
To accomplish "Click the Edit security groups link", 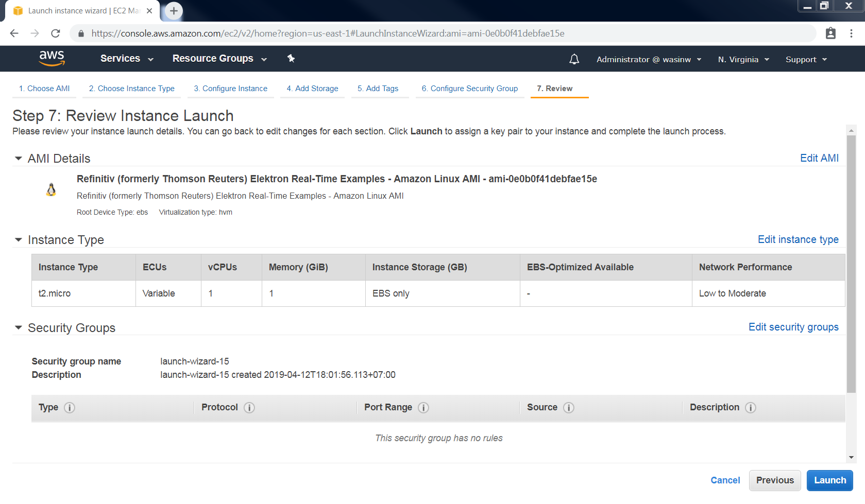I will (793, 327).
